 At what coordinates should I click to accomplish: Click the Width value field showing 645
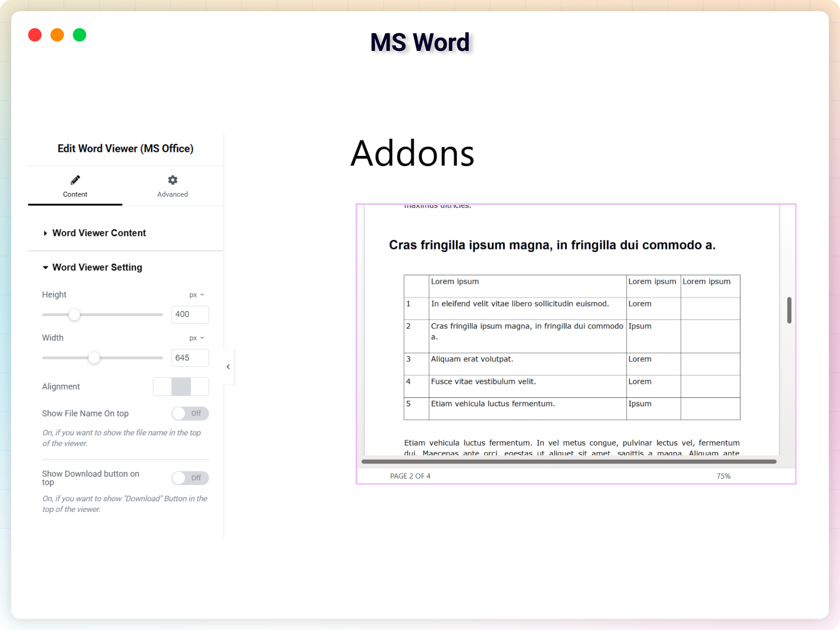coord(190,358)
